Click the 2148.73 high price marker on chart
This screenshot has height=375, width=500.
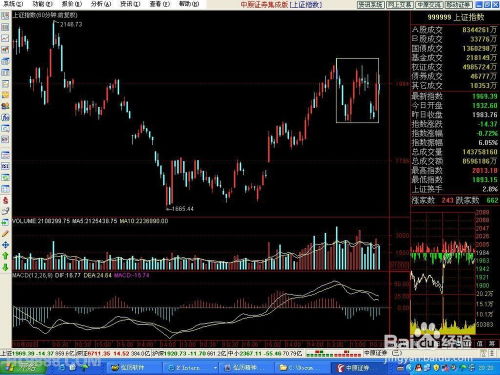71,24
